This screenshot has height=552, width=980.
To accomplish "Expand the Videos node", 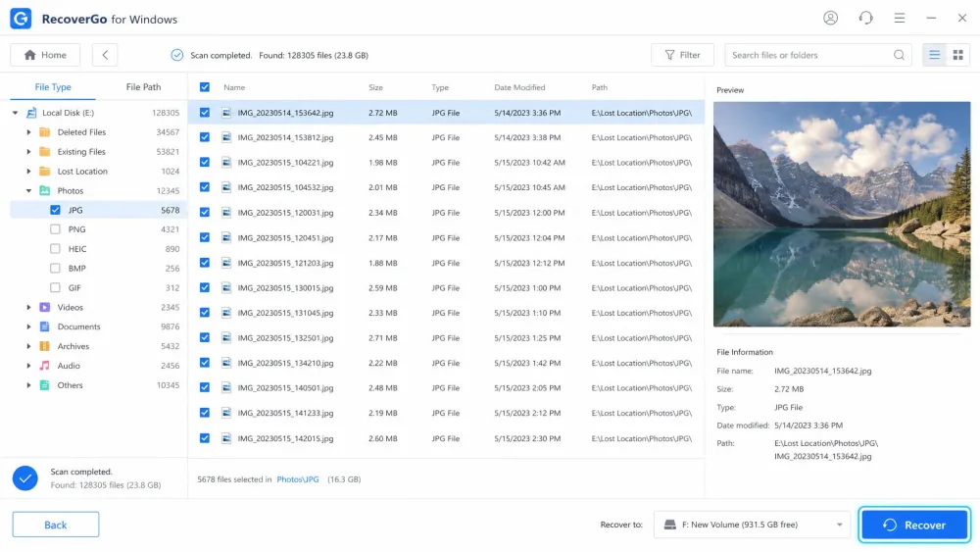I will pos(28,308).
